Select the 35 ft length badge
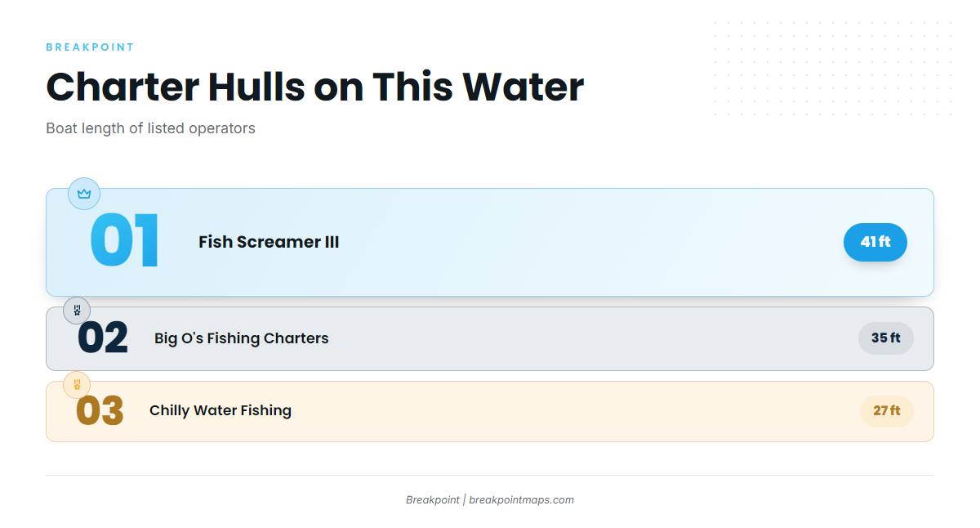 click(x=886, y=338)
